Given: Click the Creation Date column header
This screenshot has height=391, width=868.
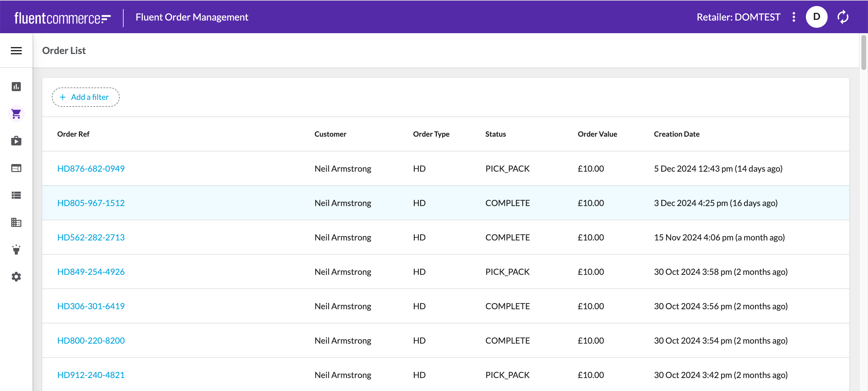Looking at the screenshot, I should tap(676, 134).
